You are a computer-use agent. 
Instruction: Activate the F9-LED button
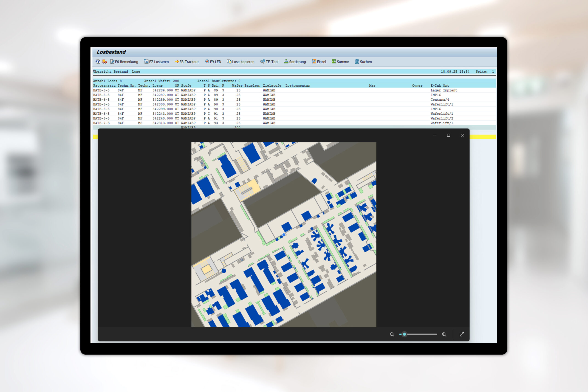213,62
